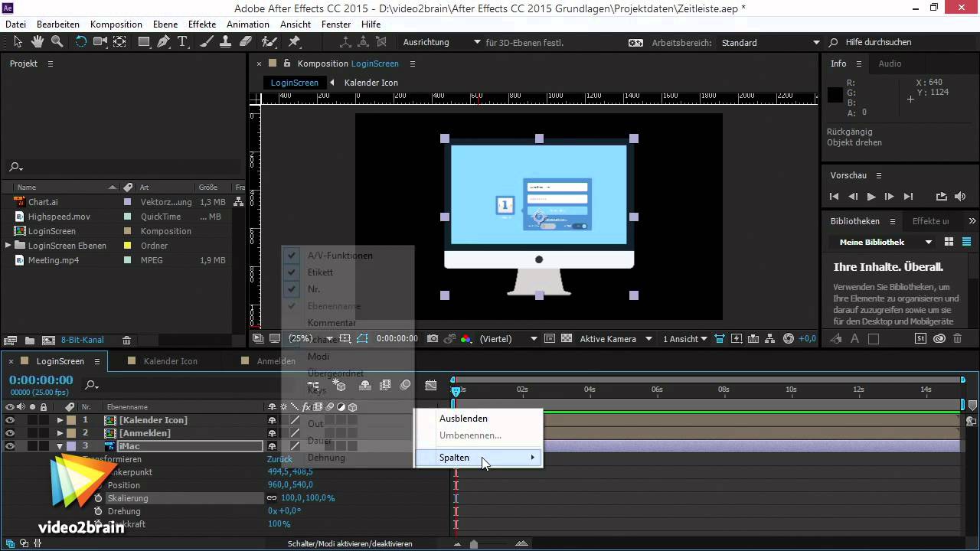980x551 pixels.
Task: Select the Clone Stamp tool
Action: coord(227,42)
